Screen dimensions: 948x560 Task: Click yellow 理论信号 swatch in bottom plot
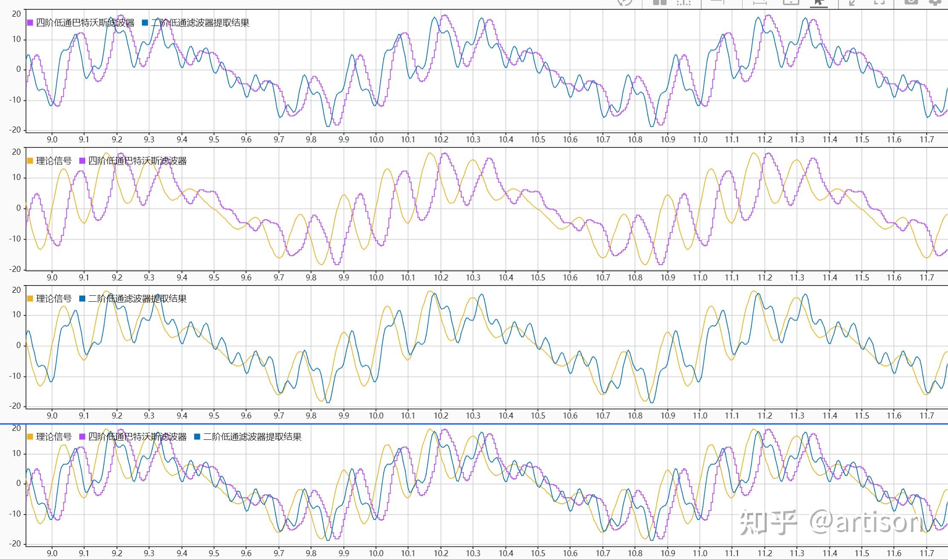coord(30,436)
